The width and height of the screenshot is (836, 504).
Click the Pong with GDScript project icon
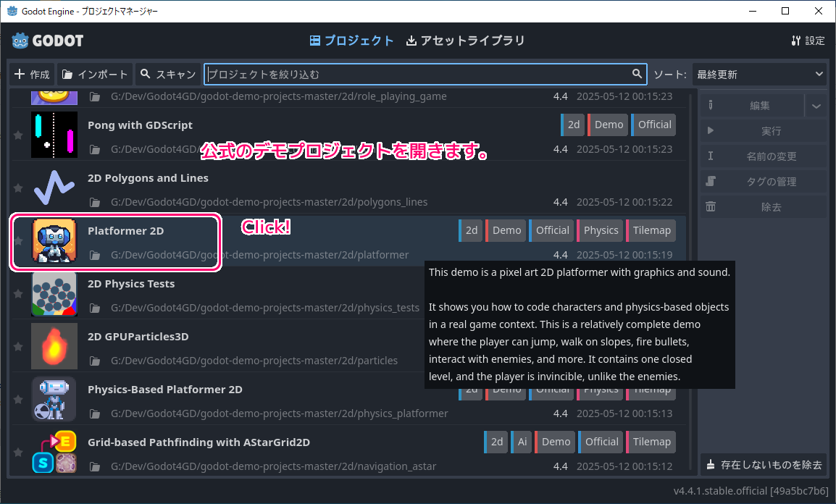[54, 135]
